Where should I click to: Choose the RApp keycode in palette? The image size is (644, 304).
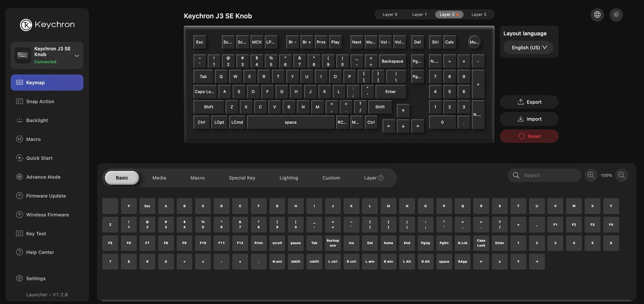pos(463,262)
